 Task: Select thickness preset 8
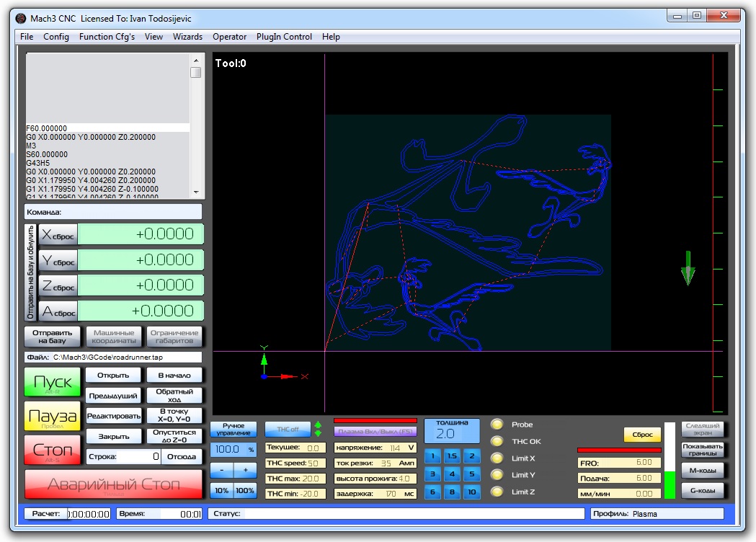click(452, 492)
